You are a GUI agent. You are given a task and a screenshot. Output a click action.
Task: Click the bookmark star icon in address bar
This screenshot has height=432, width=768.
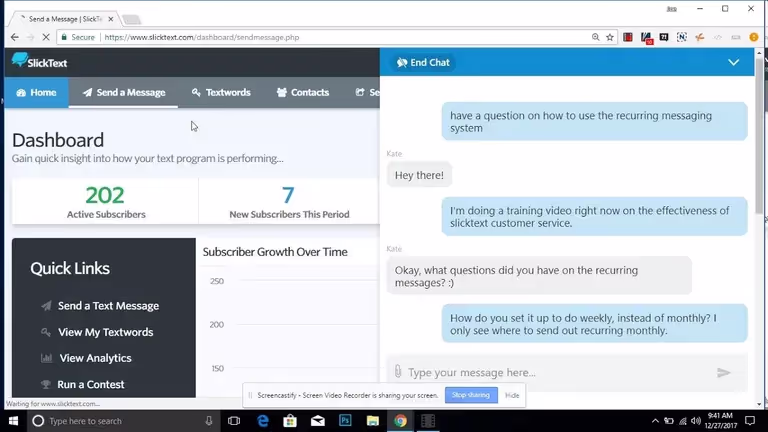coord(610,37)
